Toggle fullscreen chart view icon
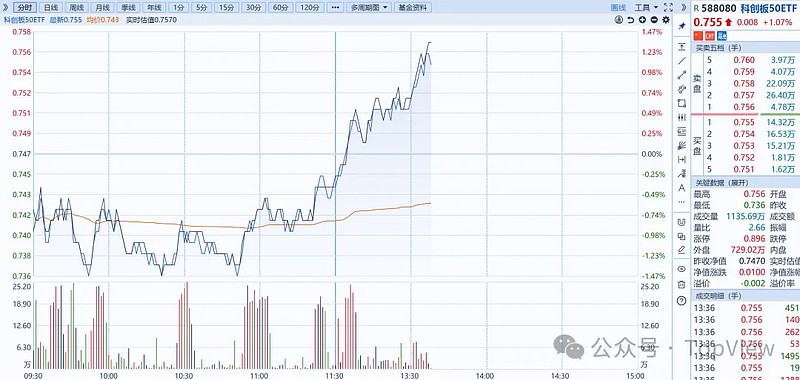This screenshot has width=800, height=380. coord(669,8)
